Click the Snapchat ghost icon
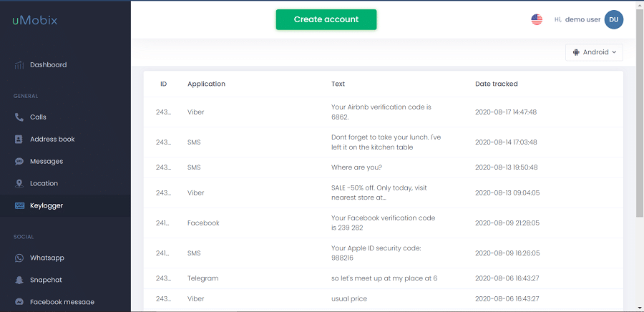 pyautogui.click(x=19, y=280)
